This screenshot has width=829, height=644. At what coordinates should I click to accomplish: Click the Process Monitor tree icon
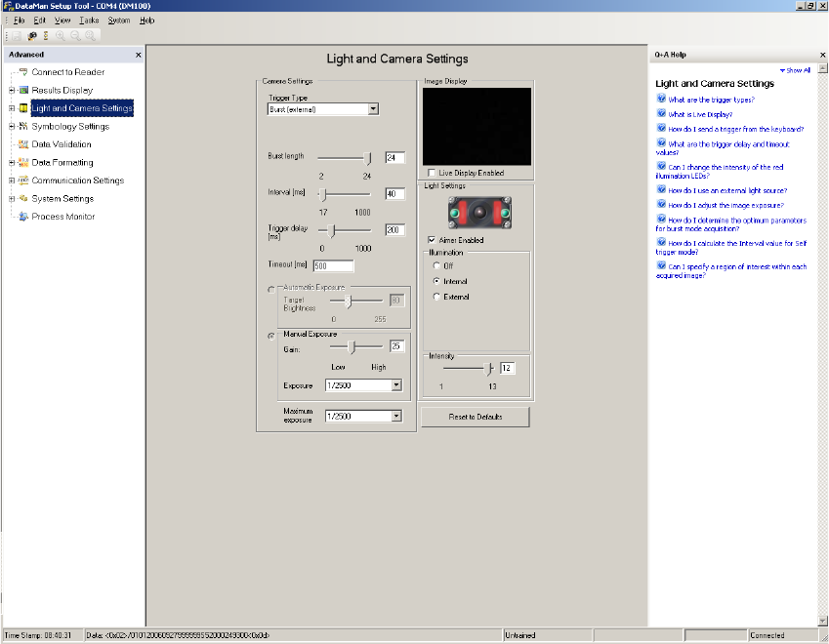(23, 216)
